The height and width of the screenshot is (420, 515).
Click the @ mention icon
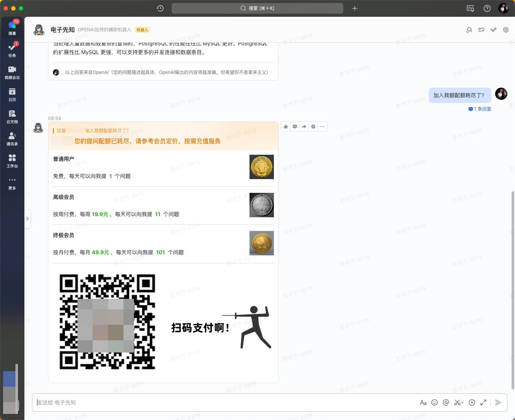[x=446, y=402]
